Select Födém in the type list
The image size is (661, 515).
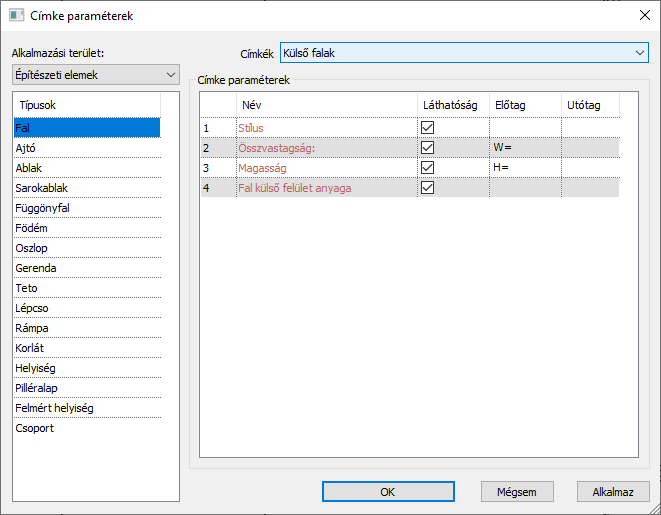87,228
